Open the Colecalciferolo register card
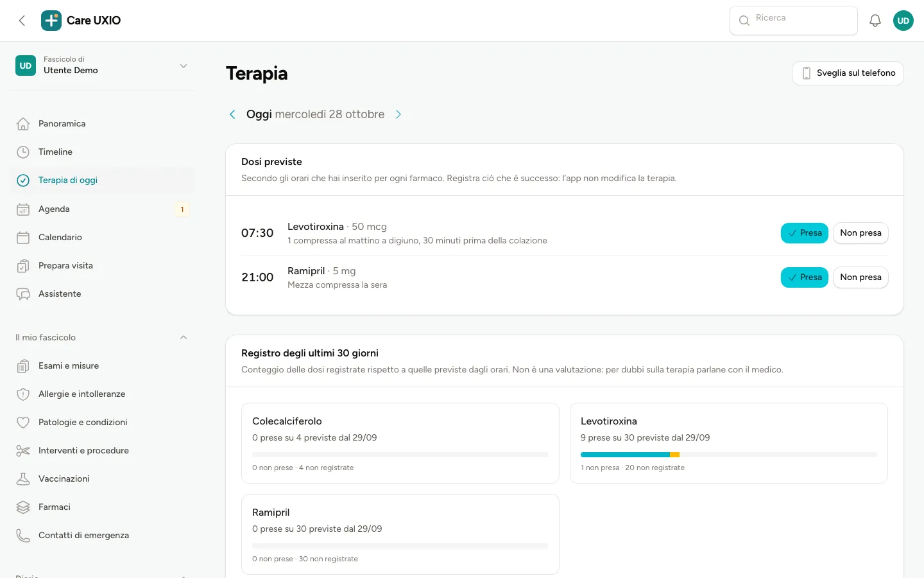The image size is (924, 578). point(400,443)
